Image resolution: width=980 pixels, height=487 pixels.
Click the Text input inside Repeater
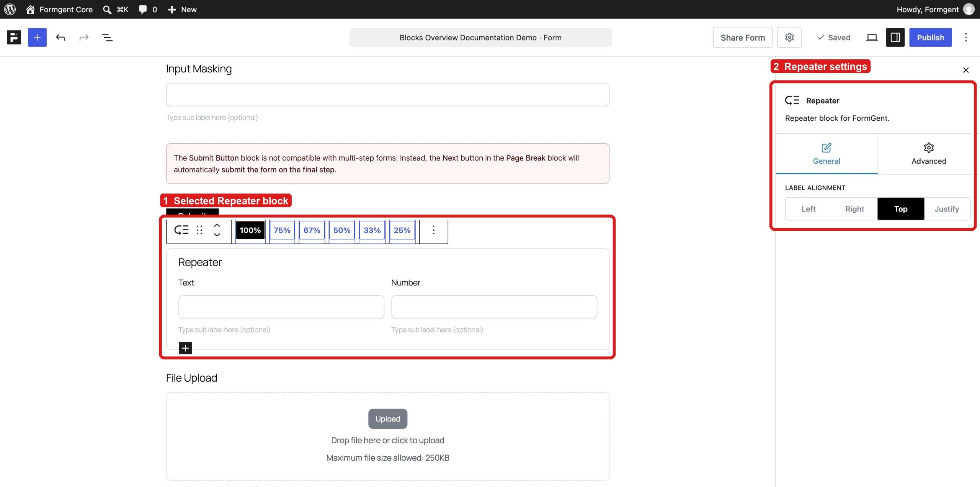281,307
